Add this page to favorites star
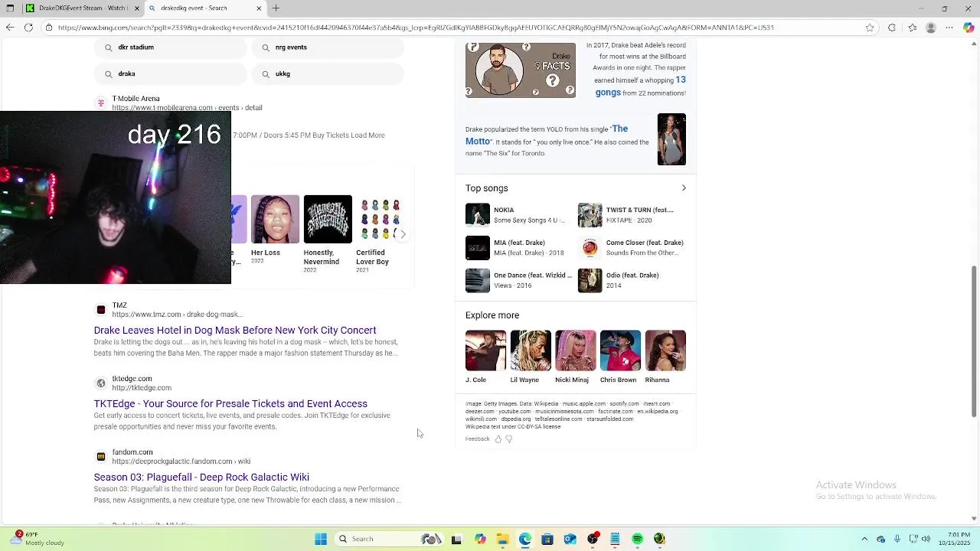 tap(870, 28)
